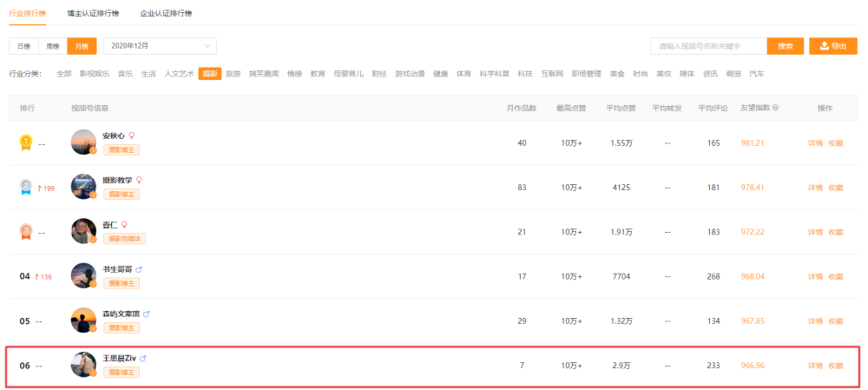Click the avatar of 王思晨Ziv

tap(83, 365)
